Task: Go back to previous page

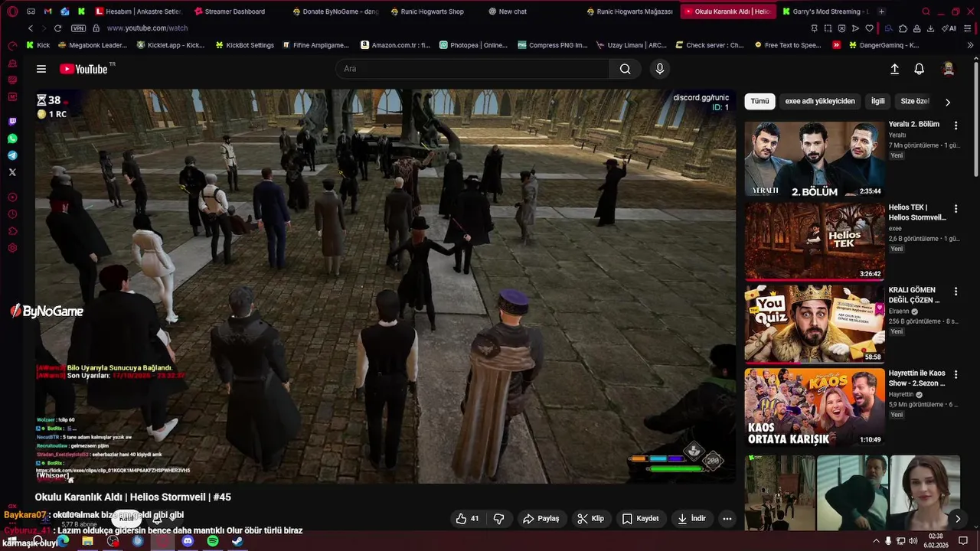Action: click(x=31, y=28)
